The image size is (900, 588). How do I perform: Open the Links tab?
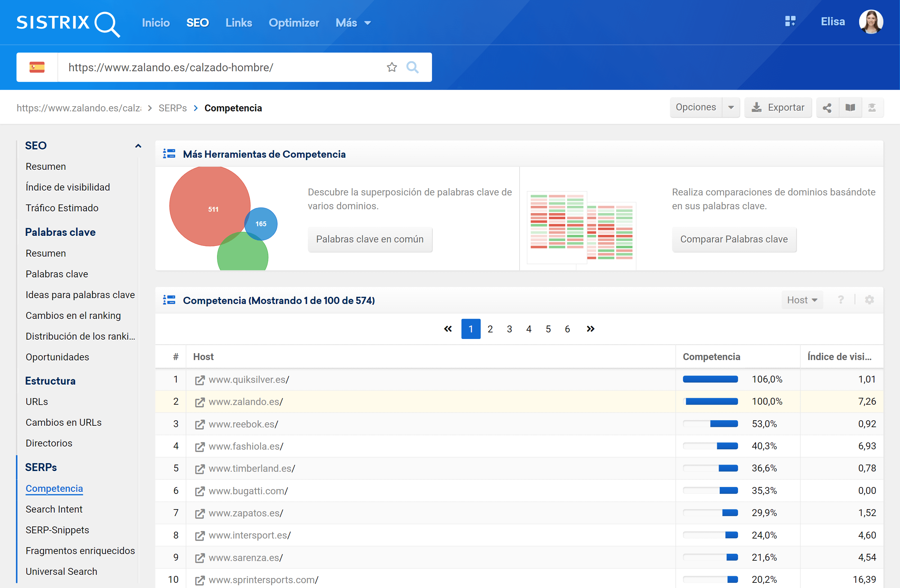pos(238,23)
